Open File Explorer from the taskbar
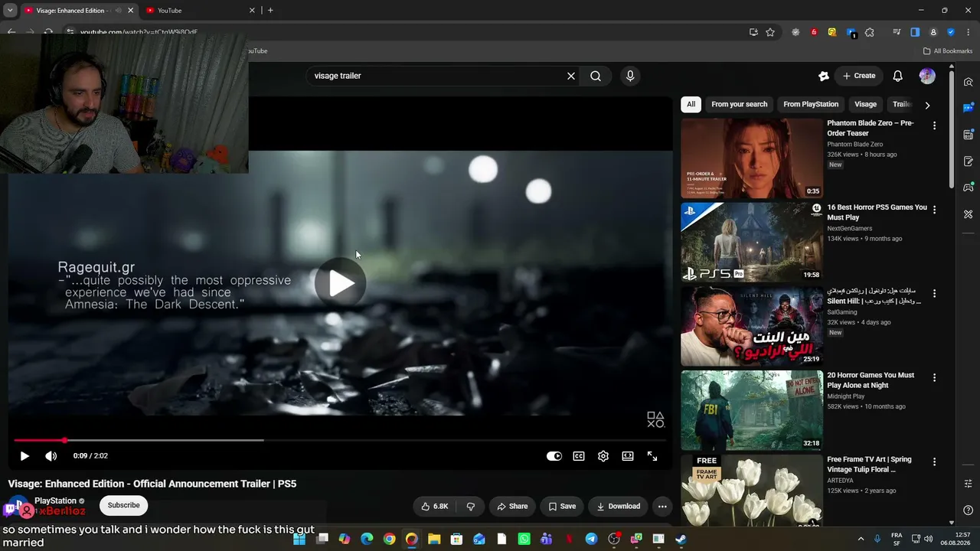The height and width of the screenshot is (551, 980). [434, 540]
